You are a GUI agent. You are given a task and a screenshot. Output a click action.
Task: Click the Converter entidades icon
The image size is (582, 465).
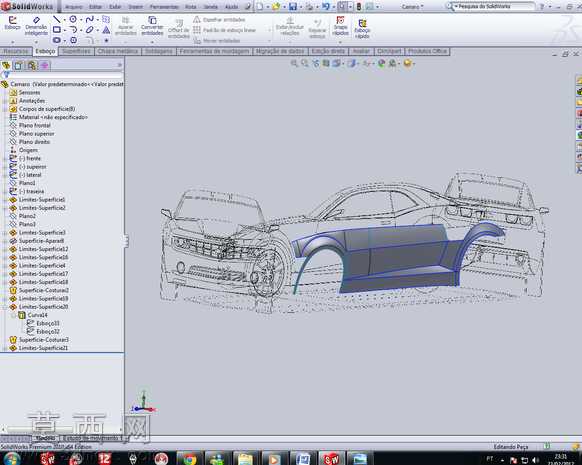pos(152,26)
